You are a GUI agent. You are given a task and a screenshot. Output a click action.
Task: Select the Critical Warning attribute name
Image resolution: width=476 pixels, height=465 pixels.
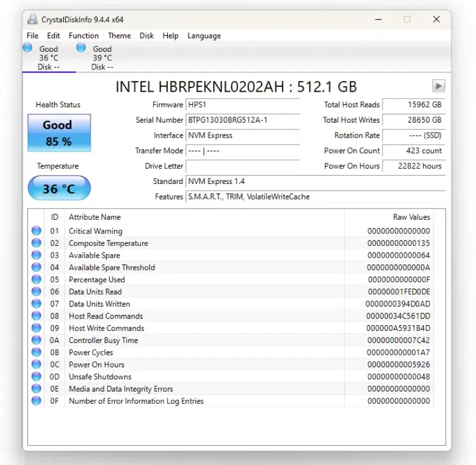coord(96,231)
